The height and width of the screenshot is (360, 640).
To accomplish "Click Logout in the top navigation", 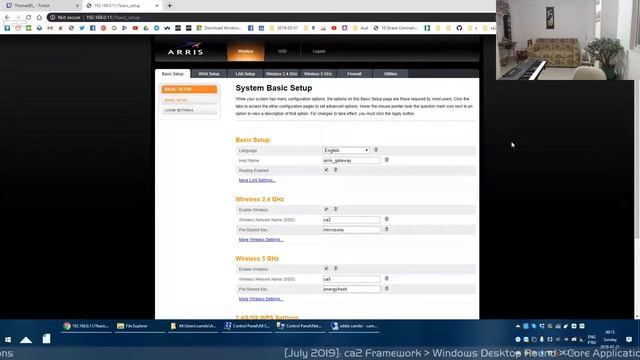I will [x=319, y=51].
